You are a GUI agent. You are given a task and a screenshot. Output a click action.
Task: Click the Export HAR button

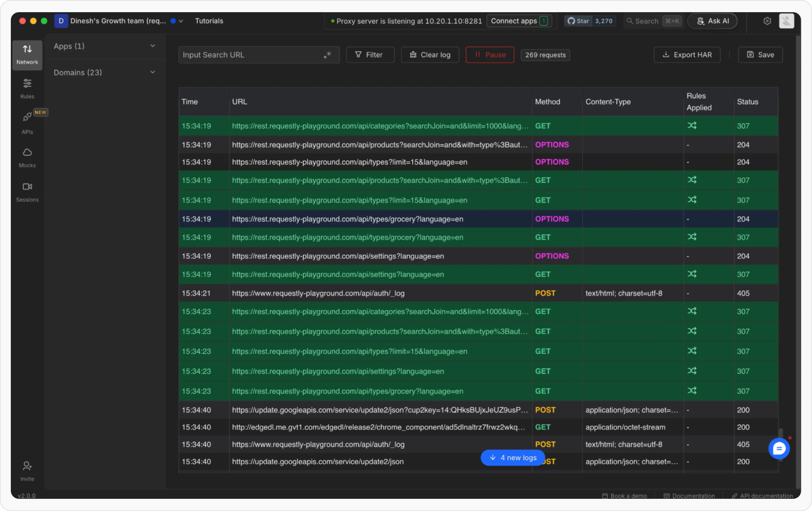[687, 55]
